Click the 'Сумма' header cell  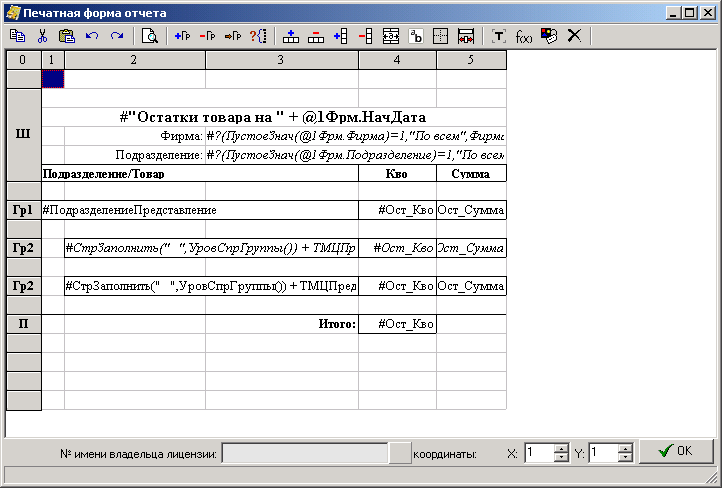click(471, 174)
